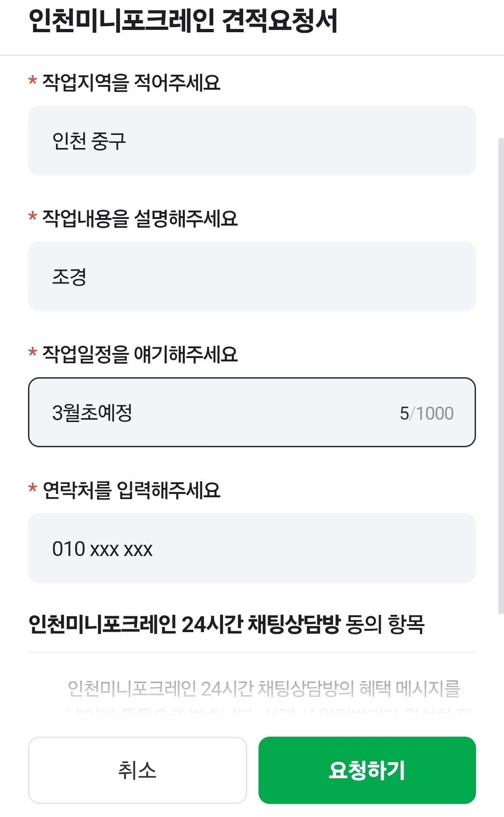Click the 작업지역을 적어주세요 label
Viewport: 504px width, 817px height.
point(131,83)
